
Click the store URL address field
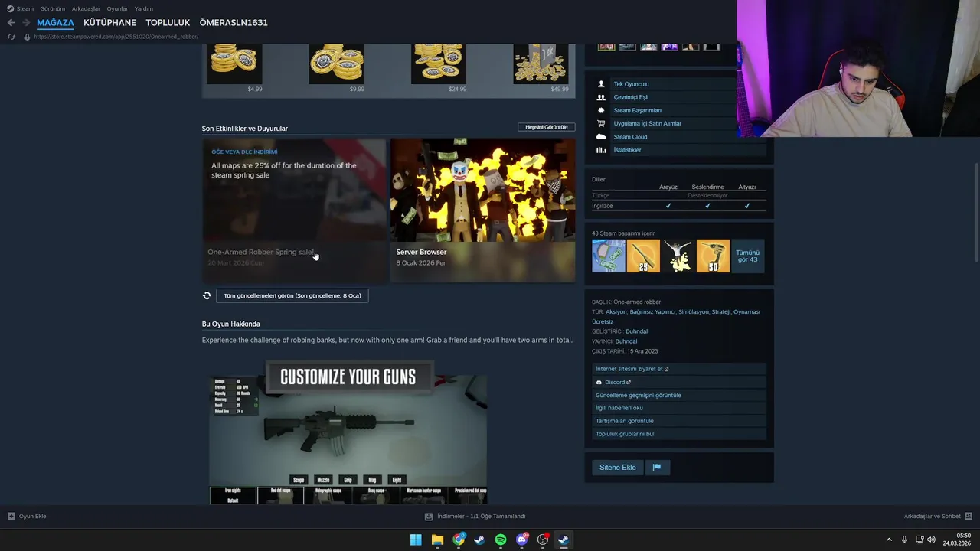coord(116,37)
